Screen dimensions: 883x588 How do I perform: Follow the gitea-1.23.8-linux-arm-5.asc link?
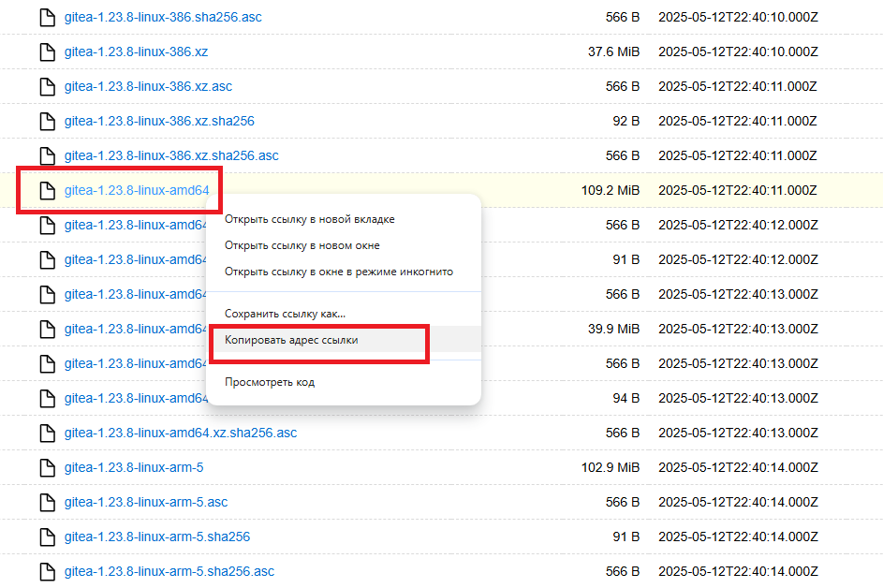pos(146,503)
